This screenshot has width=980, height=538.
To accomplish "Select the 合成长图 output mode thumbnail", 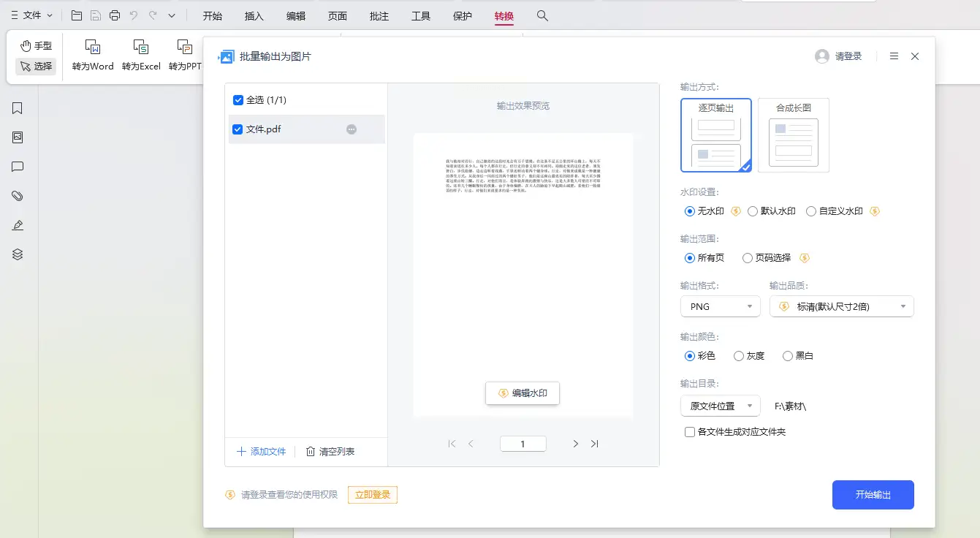I will click(793, 135).
